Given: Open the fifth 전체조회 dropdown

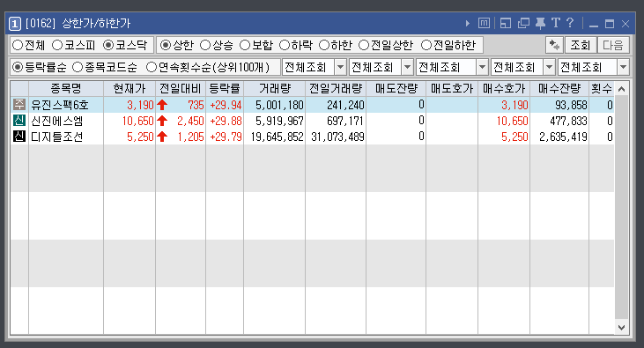Looking at the screenshot, I should (x=624, y=67).
